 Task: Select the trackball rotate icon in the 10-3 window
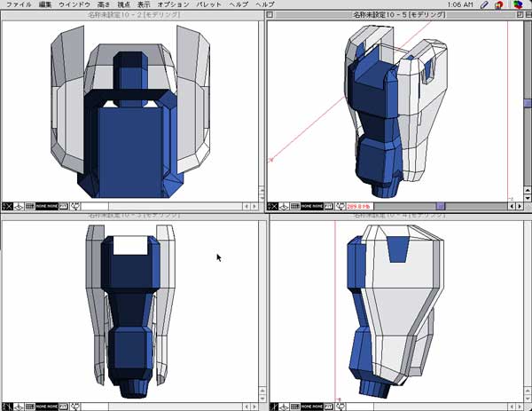(75, 407)
